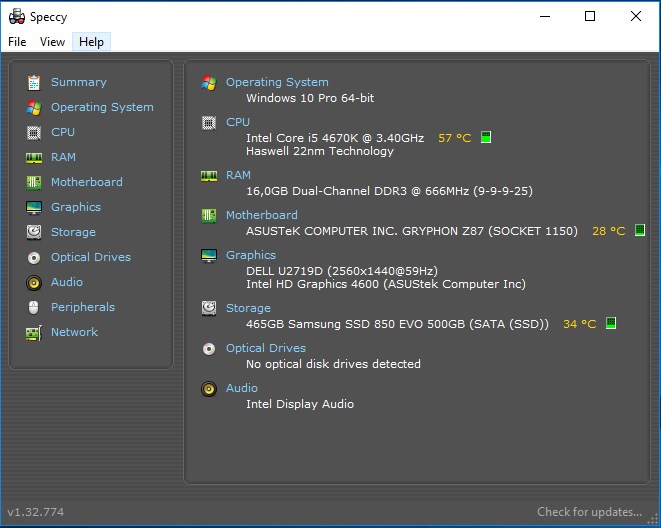The image size is (661, 528).
Task: Click the Operating System Windows flag sidebar icon
Action: coord(34,107)
